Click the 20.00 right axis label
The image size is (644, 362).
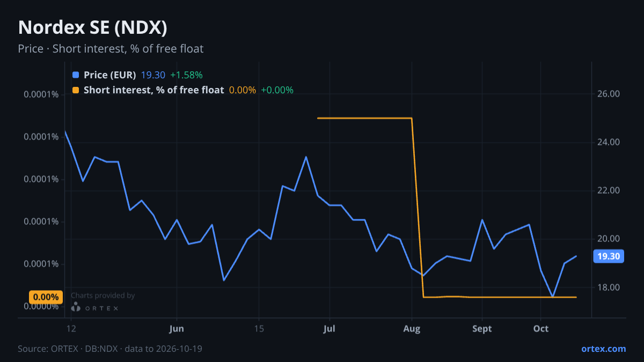[x=609, y=239]
